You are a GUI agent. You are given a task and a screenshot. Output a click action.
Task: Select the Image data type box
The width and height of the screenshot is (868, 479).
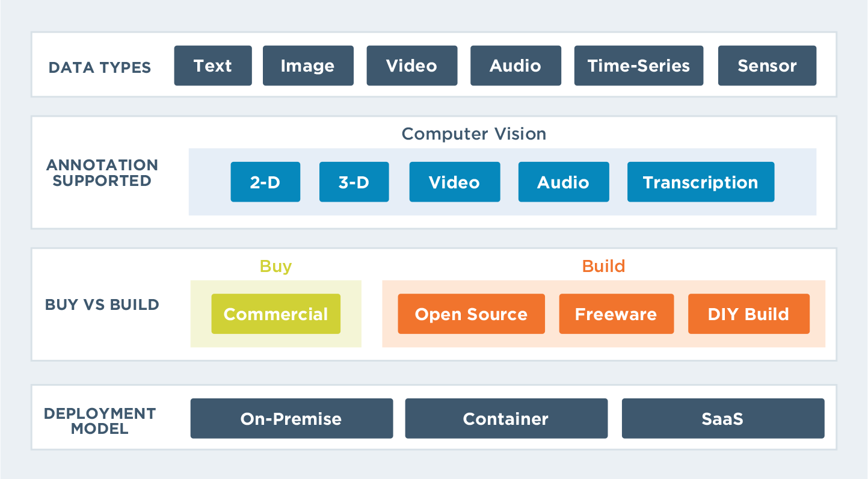[x=308, y=66]
